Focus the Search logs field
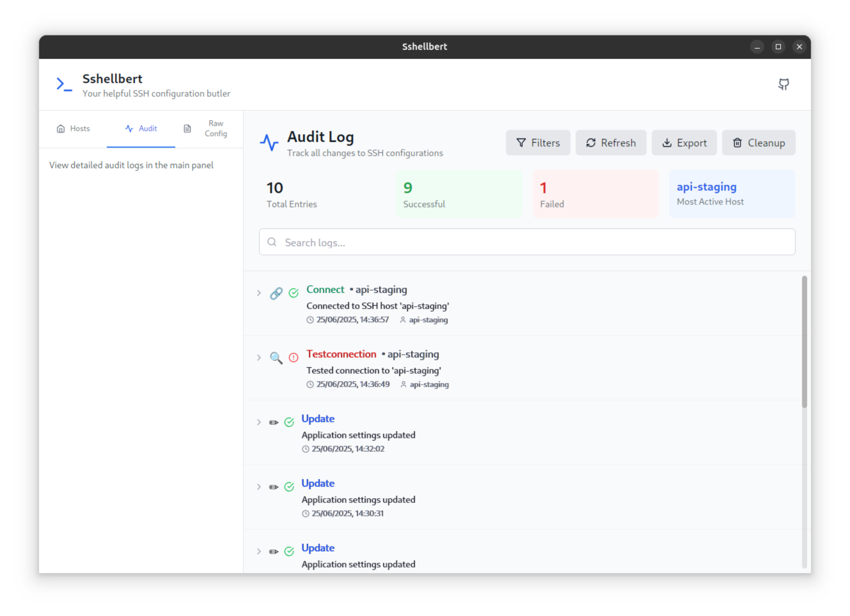Viewport: 850px width, 616px height. (x=527, y=242)
